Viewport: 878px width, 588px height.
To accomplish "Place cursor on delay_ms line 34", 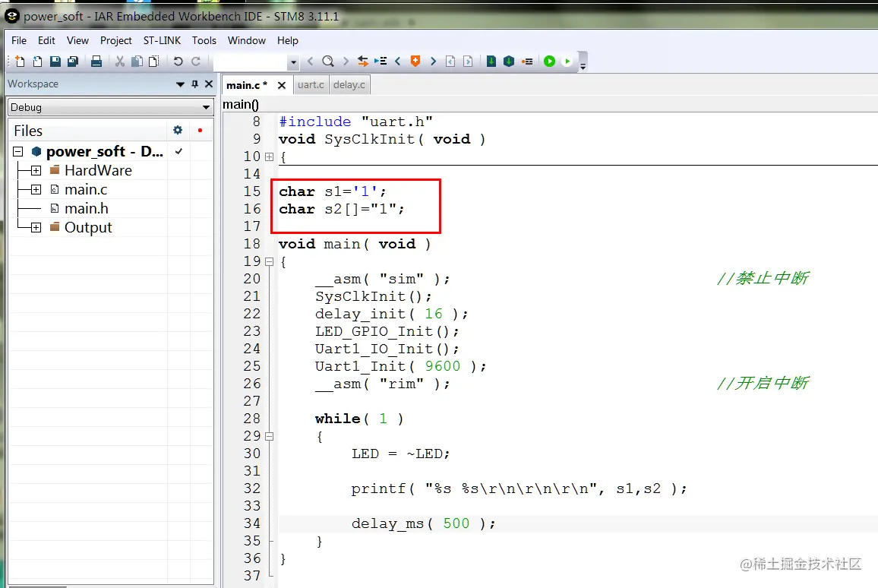I will point(423,523).
